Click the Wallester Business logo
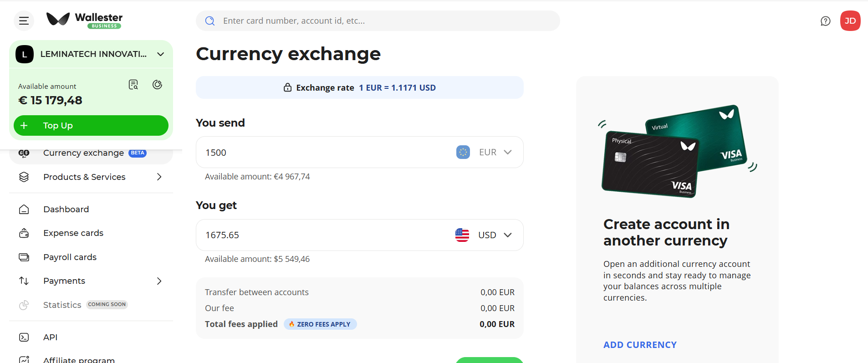Viewport: 868px width, 363px height. click(x=85, y=20)
